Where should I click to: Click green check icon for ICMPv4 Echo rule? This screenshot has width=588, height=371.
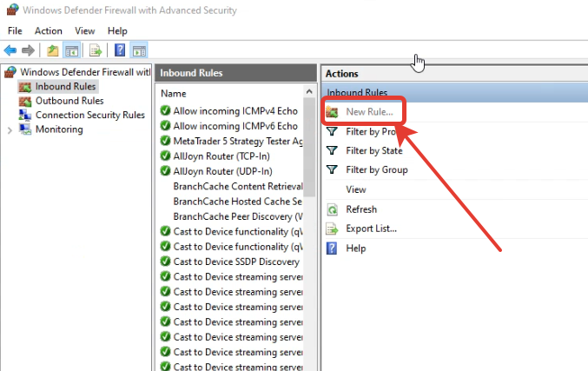click(165, 110)
